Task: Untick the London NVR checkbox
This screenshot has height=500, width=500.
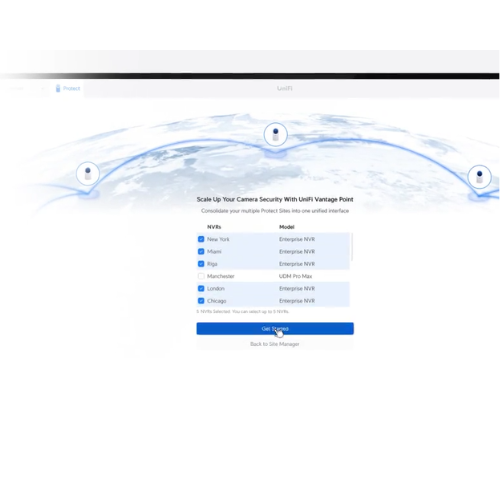Action: click(201, 288)
